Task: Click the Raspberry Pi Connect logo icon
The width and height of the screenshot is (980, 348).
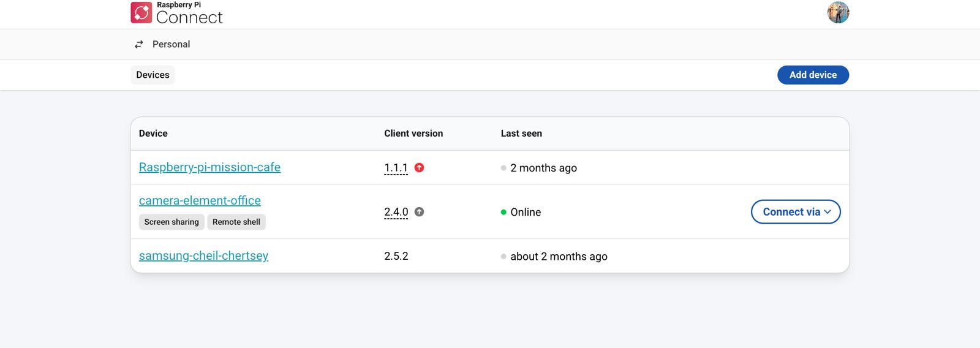Action: click(141, 13)
